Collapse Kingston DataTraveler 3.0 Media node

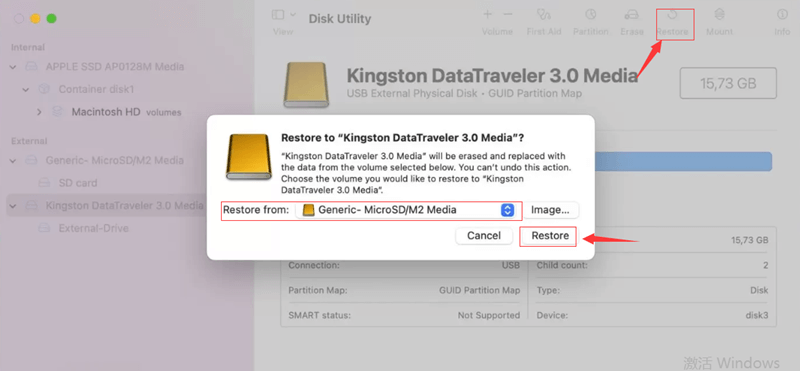coord(13,206)
